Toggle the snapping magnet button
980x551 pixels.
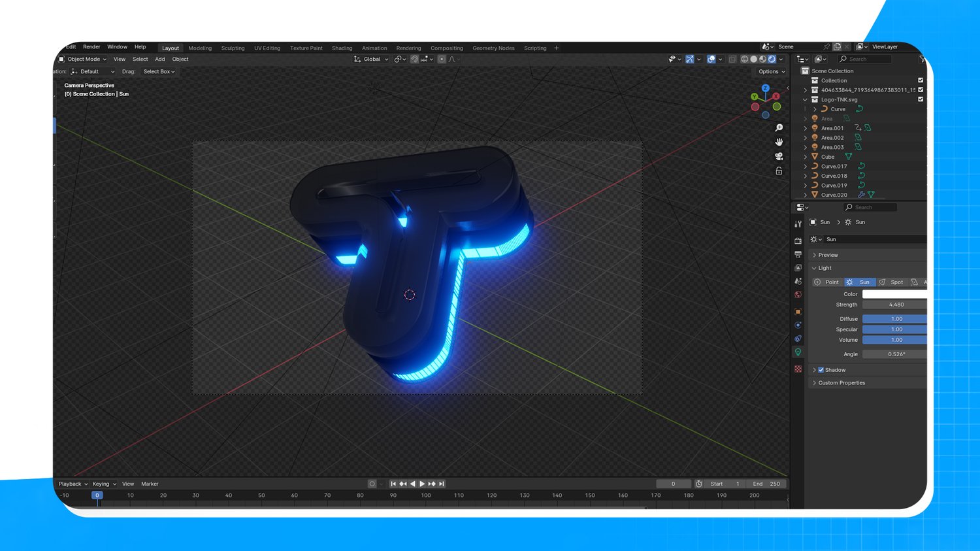414,59
